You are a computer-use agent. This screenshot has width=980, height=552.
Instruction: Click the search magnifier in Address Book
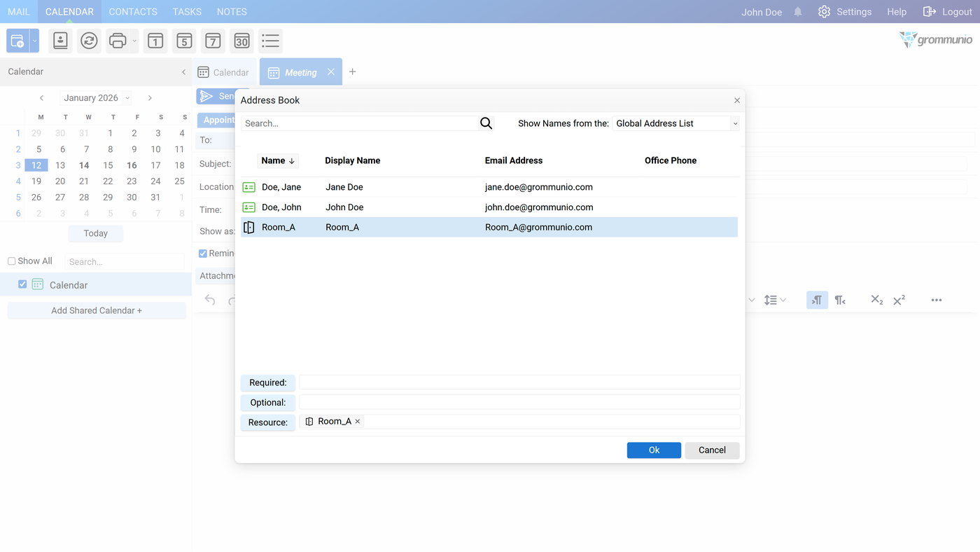pyautogui.click(x=486, y=123)
